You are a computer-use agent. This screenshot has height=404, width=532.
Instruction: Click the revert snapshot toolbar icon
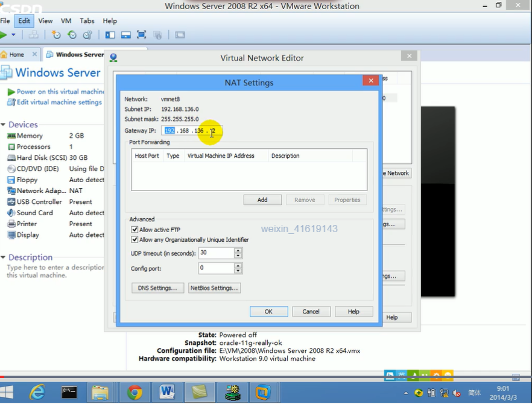(72, 34)
